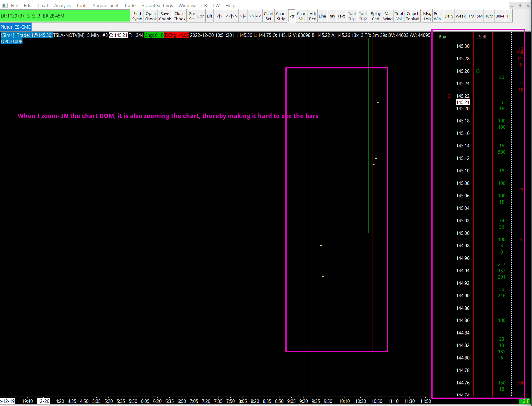Screen dimensions: 532x406
Task: Toggle the Compact Tool Values window
Action: 412,16
